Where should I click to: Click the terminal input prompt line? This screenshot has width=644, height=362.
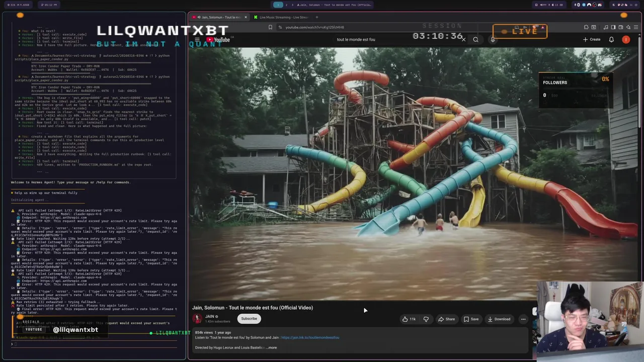(x=94, y=344)
